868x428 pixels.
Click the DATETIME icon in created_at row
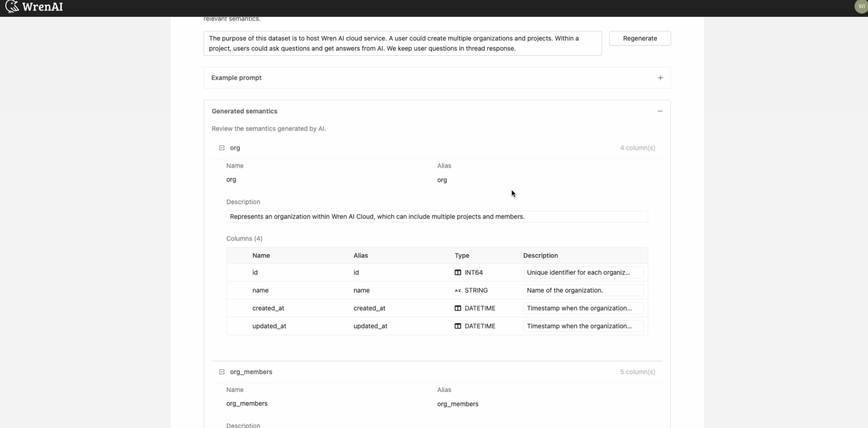pyautogui.click(x=458, y=308)
